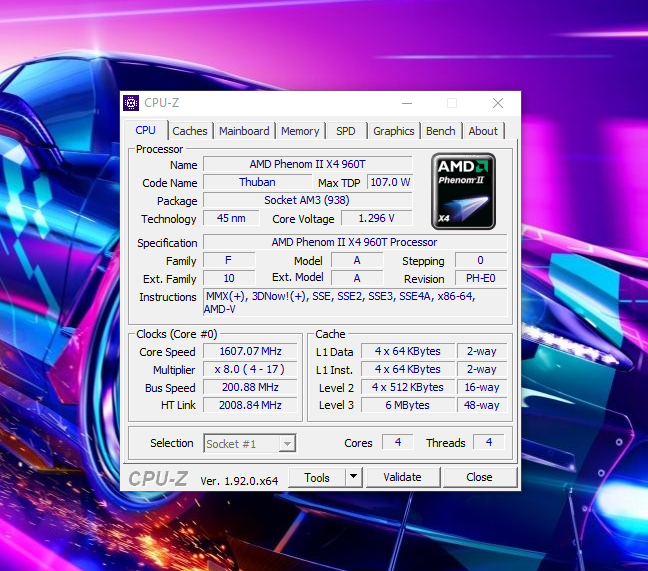The image size is (648, 571).
Task: Click the Code Name Thuban field
Action: (257, 182)
